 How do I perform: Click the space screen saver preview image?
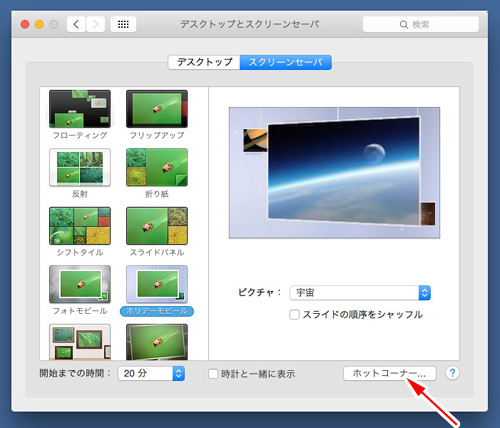click(x=334, y=173)
